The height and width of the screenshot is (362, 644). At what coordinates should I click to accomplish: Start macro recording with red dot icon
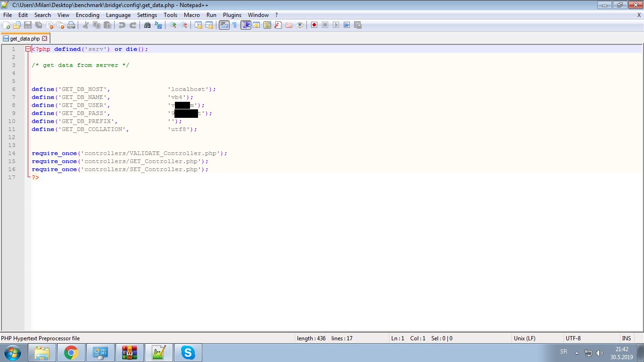tap(314, 25)
